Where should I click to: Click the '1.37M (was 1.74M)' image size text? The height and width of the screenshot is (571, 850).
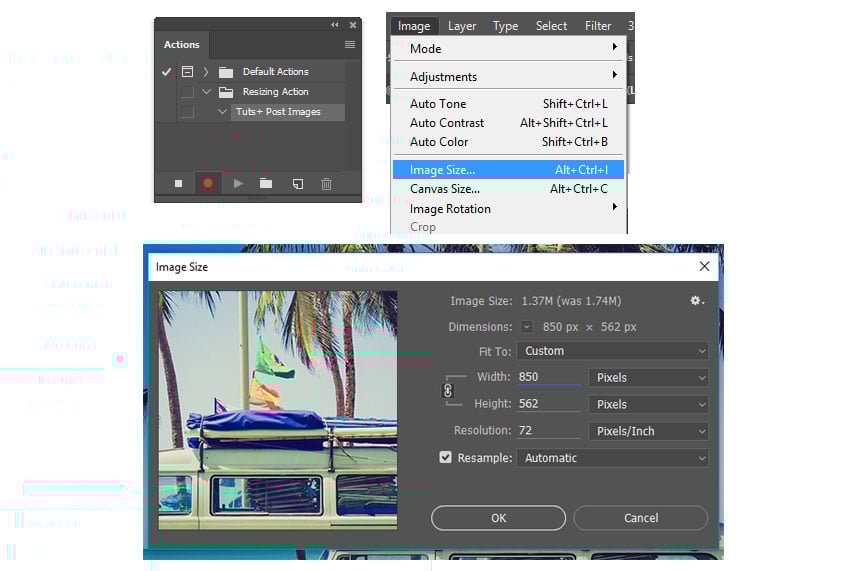(571, 301)
